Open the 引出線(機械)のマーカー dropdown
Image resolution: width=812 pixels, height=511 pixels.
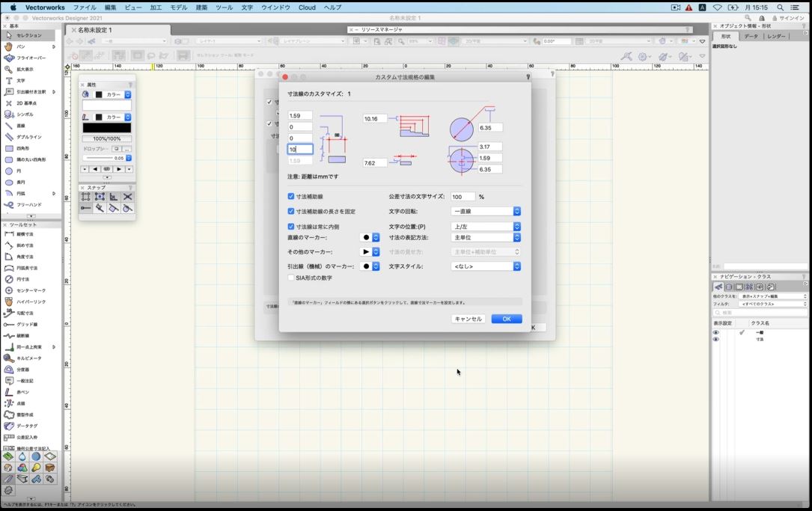[x=370, y=266]
